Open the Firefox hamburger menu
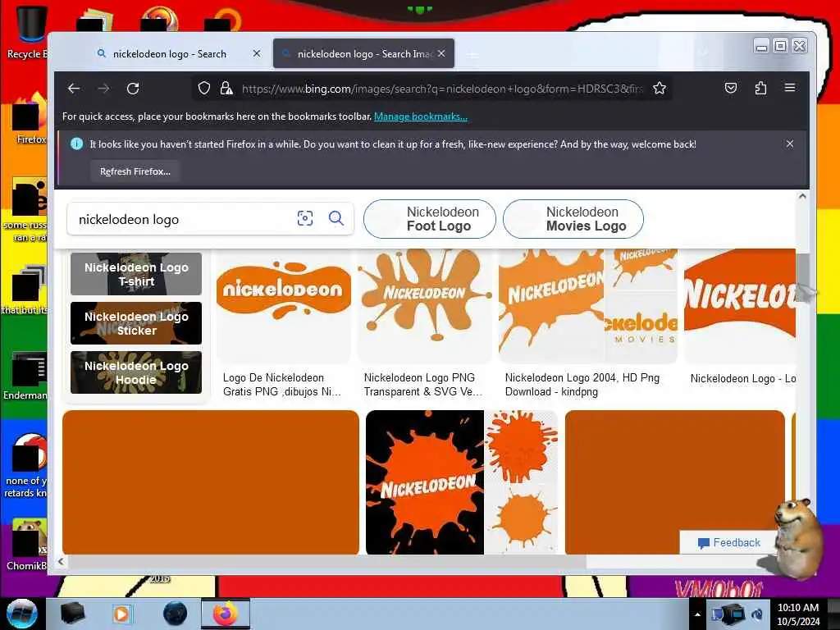 coord(790,88)
